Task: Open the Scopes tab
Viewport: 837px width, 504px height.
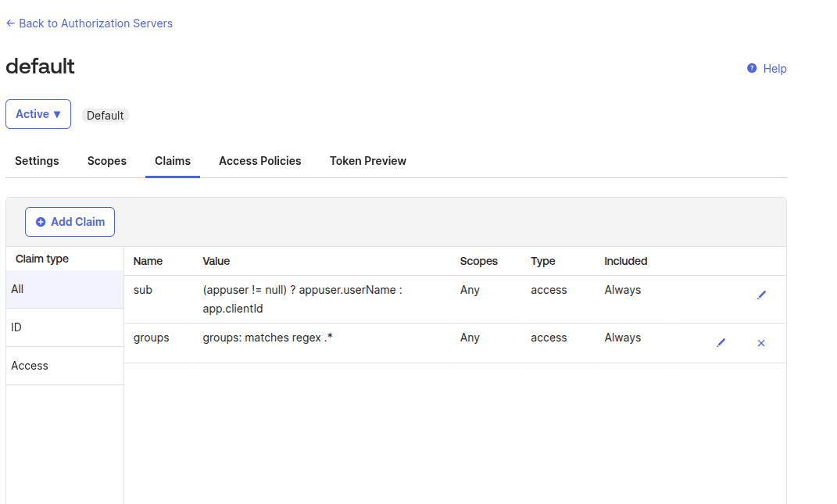Action: point(107,161)
